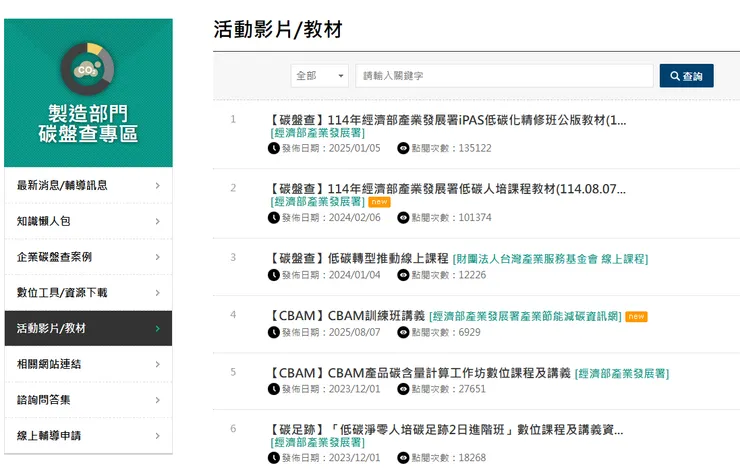
Task: Open the 企業碳盤查案例 menu item
Action: pos(88,257)
